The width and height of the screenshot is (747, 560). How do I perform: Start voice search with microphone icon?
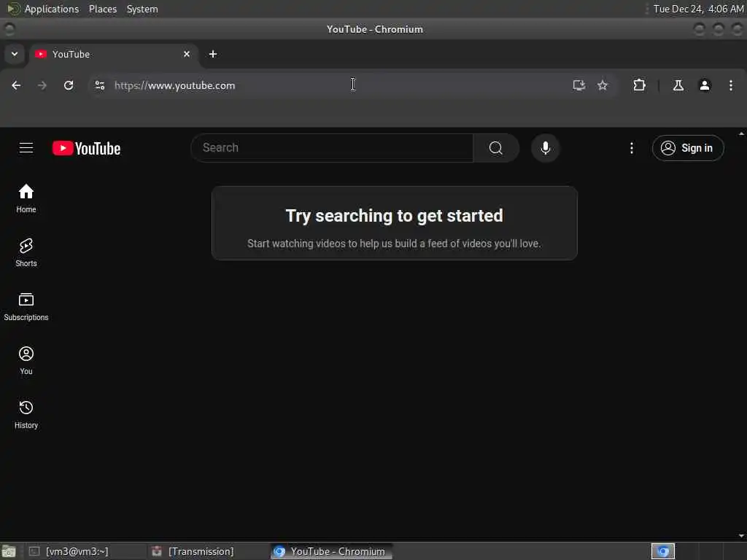[x=546, y=148]
